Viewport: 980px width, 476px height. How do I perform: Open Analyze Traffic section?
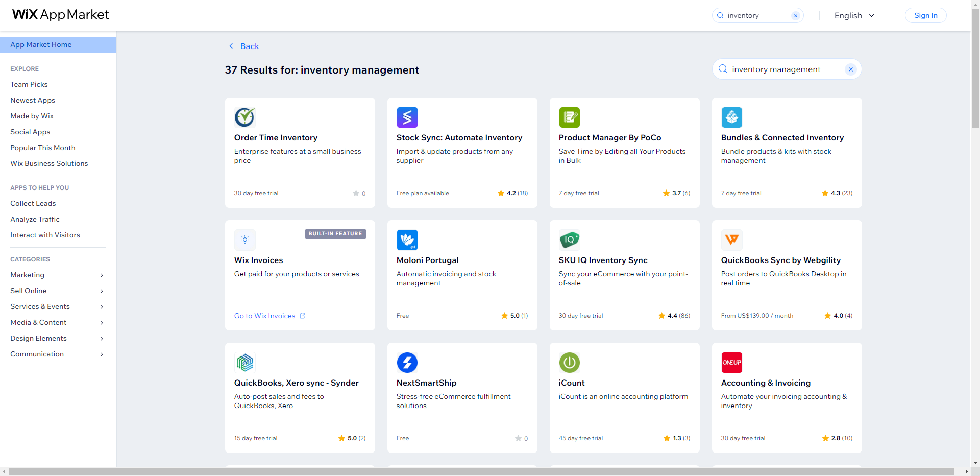[x=35, y=219]
